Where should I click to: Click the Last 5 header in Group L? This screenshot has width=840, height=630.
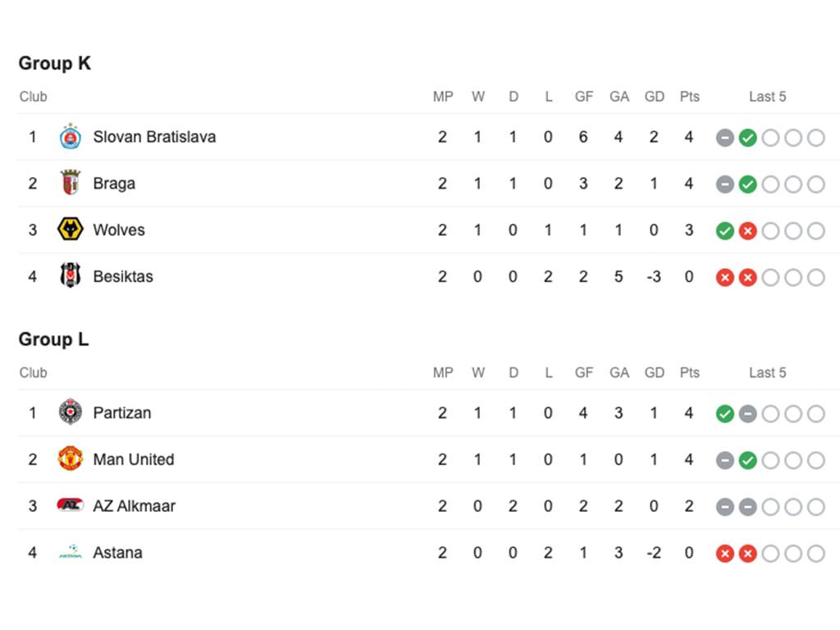click(x=767, y=372)
